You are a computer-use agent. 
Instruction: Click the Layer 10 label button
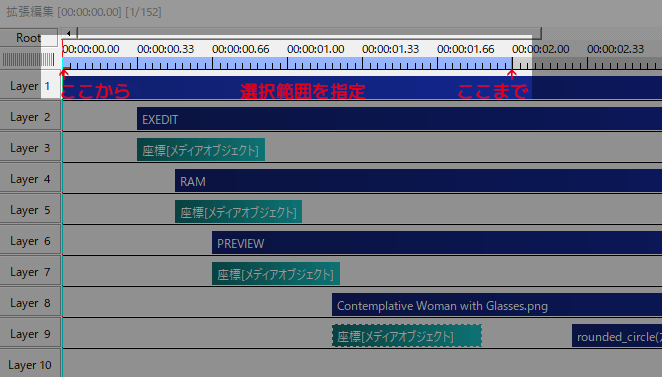[30, 365]
